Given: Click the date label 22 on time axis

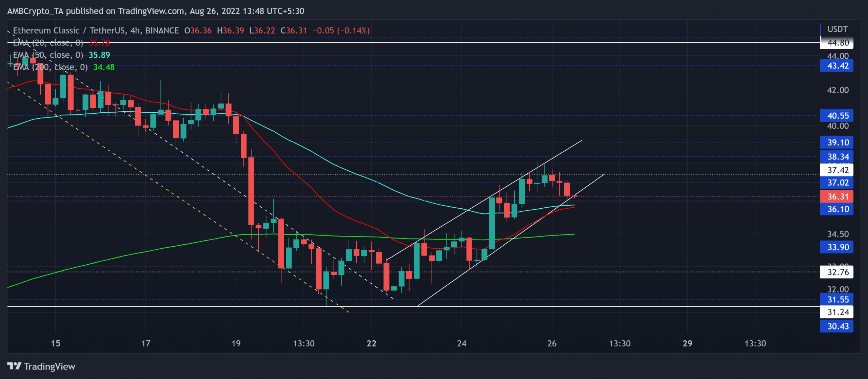Looking at the screenshot, I should 372,343.
